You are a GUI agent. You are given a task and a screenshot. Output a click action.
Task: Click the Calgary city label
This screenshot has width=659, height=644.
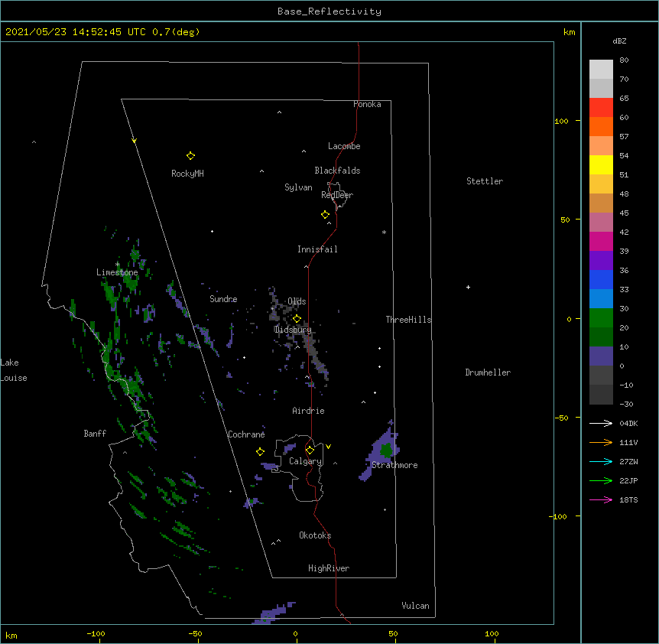tap(306, 461)
